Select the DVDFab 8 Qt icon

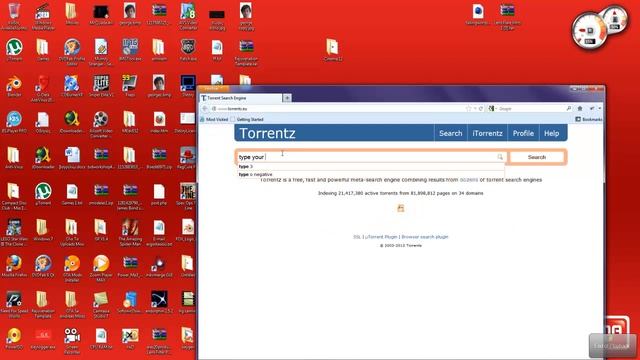pyautogui.click(x=43, y=267)
